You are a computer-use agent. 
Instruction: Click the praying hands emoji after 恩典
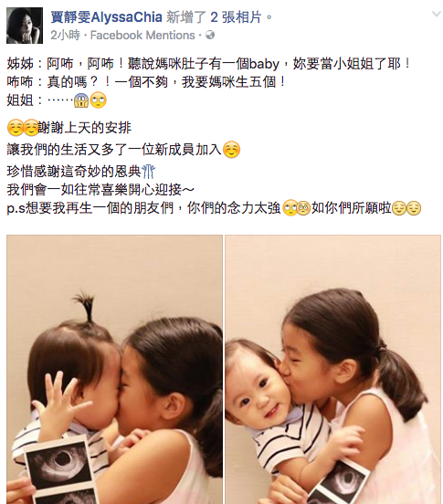click(x=149, y=171)
